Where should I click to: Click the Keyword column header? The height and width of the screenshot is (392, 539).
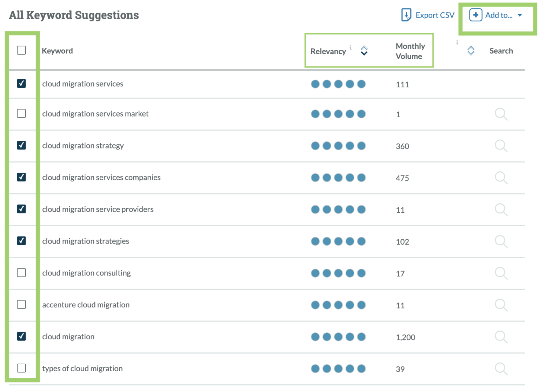57,51
